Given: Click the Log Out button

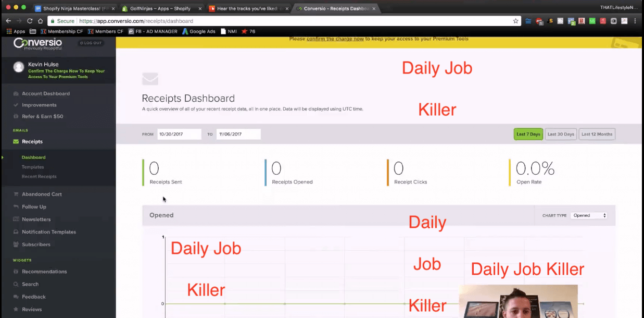Looking at the screenshot, I should pyautogui.click(x=91, y=43).
